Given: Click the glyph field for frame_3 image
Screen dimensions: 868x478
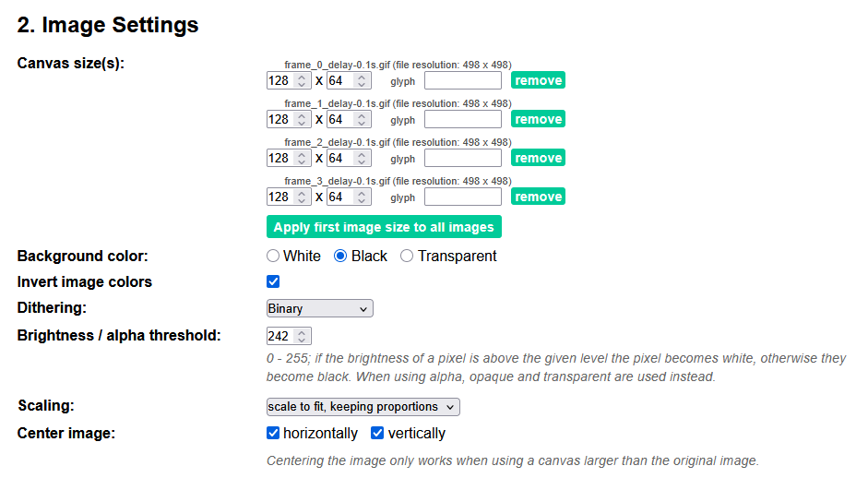Looking at the screenshot, I should (x=463, y=197).
